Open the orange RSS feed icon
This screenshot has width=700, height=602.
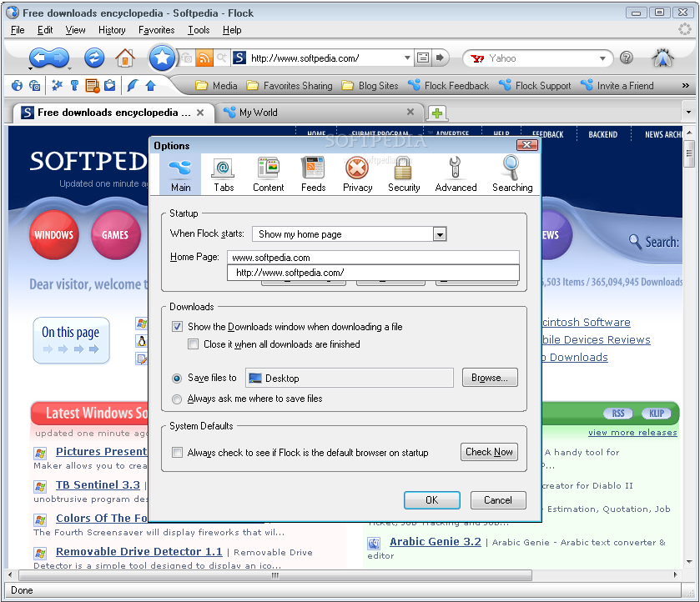(204, 58)
